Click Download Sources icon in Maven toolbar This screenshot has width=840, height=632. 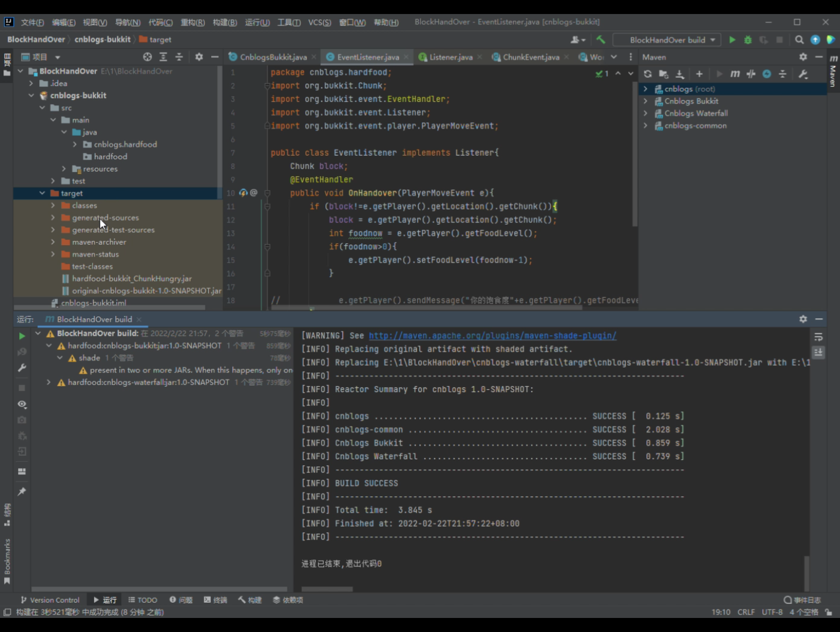point(680,74)
